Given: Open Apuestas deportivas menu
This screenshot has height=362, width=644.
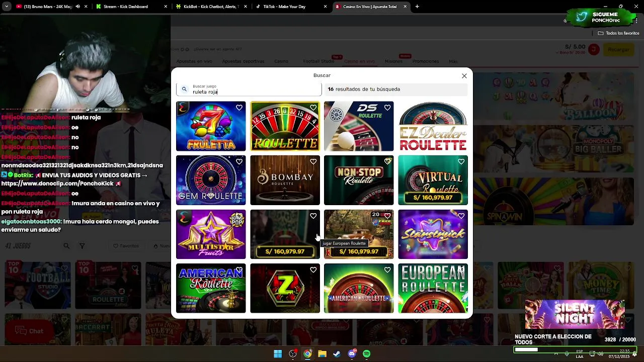Looking at the screenshot, I should [243, 61].
